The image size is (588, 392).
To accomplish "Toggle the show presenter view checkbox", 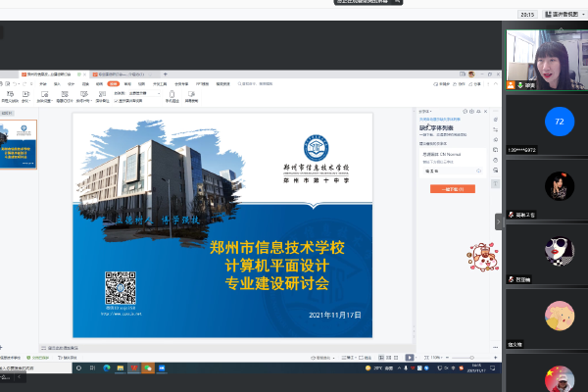I will [x=117, y=101].
